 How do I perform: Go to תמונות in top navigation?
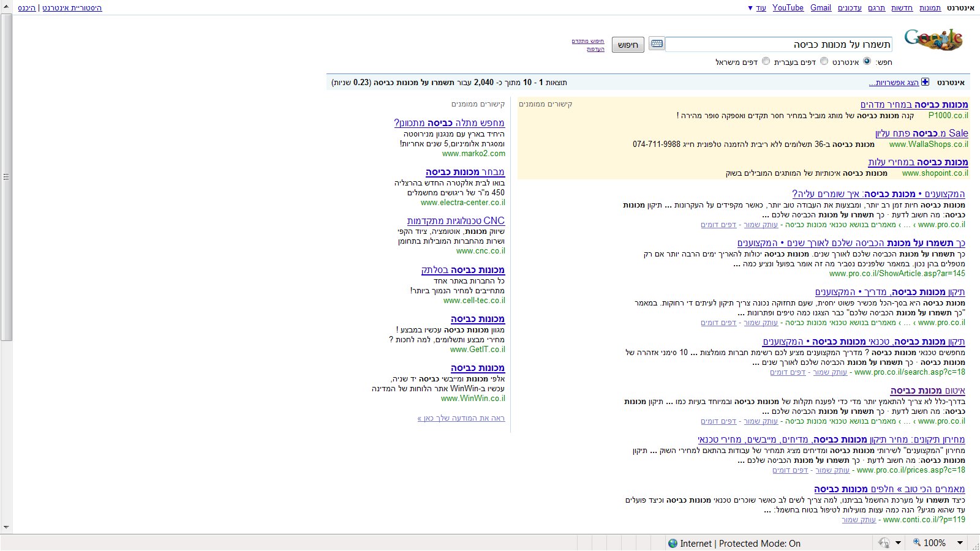pyautogui.click(x=930, y=8)
